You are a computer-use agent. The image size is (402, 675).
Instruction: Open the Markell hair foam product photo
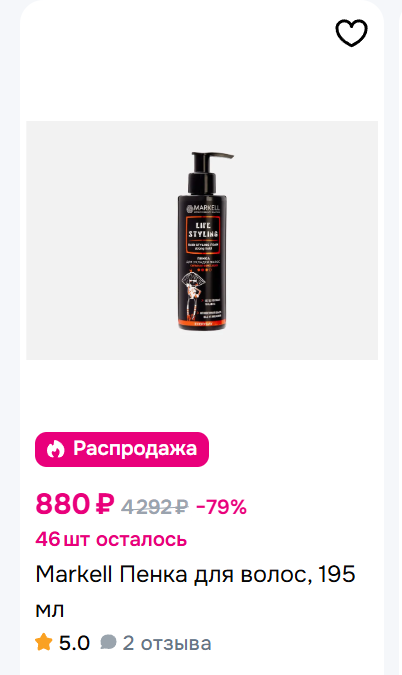(x=202, y=240)
